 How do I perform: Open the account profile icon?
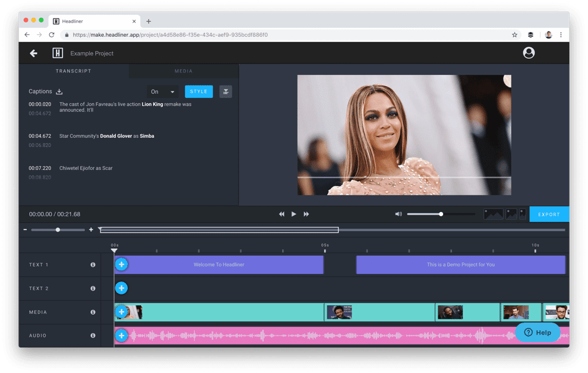tap(528, 53)
